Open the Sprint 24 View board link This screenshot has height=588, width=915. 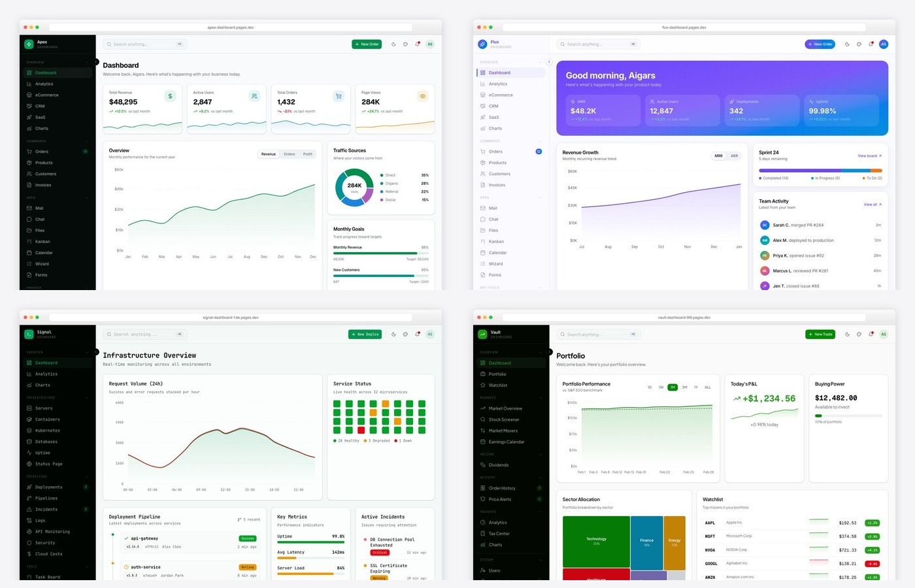click(869, 155)
